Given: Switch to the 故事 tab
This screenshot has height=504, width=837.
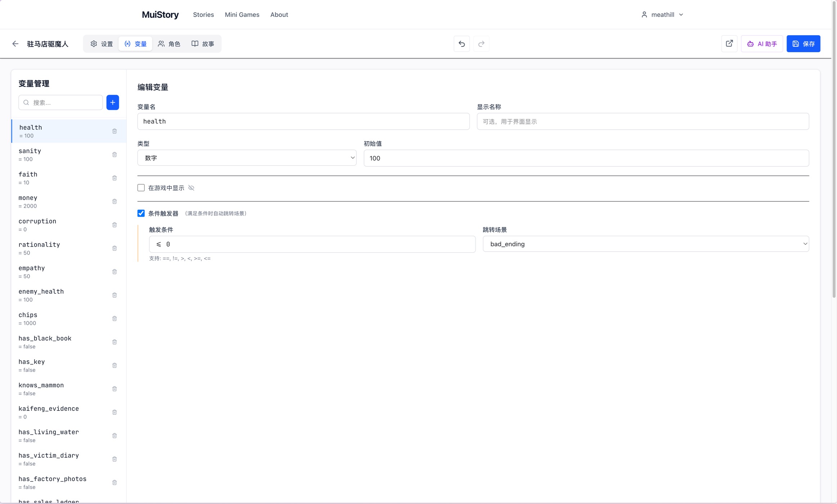Looking at the screenshot, I should (203, 44).
